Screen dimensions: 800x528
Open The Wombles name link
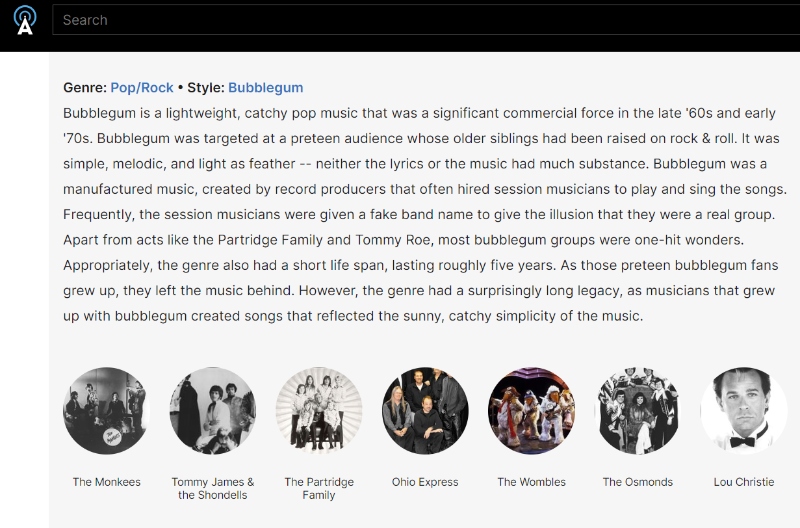[x=531, y=482]
